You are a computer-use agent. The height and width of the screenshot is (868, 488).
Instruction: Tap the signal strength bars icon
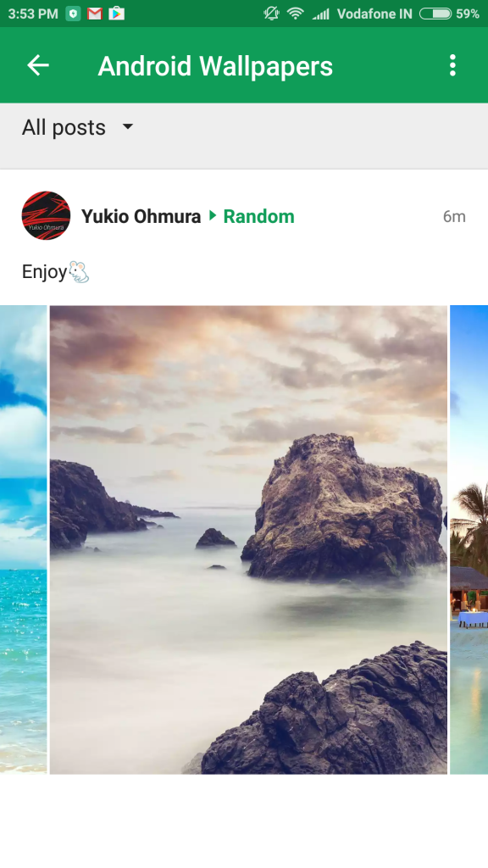pyautogui.click(x=321, y=14)
